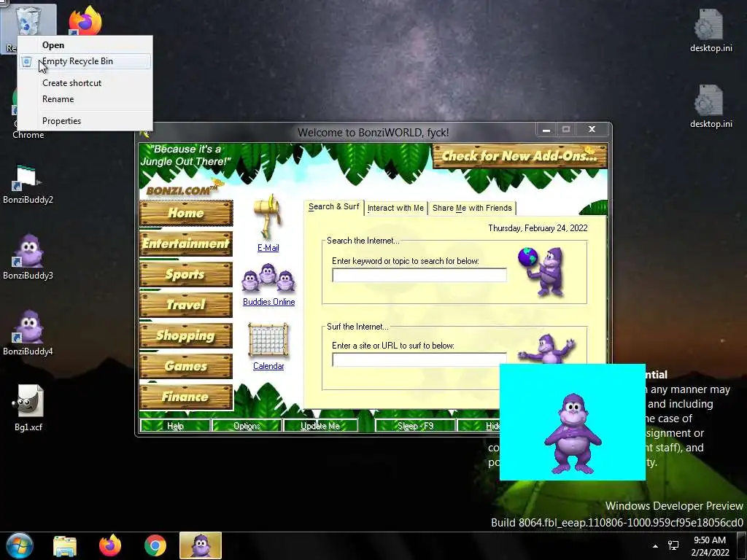Open Properties from the context menu
The width and height of the screenshot is (747, 560).
85,121
